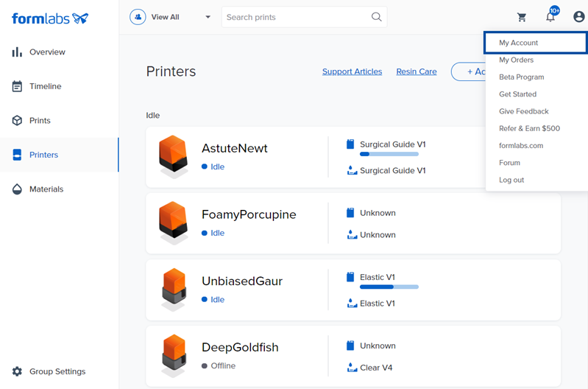
Task: Click FoamyPorcupine tank icon
Action: coord(352,235)
